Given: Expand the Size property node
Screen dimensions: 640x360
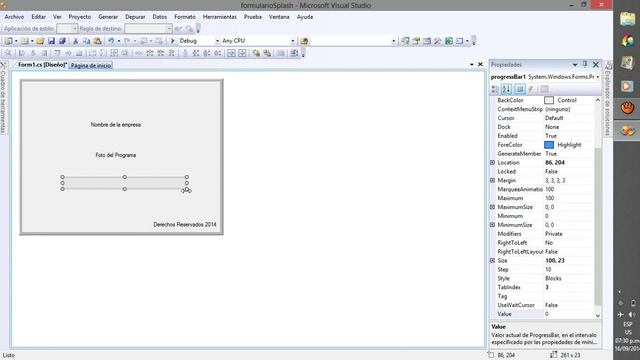Looking at the screenshot, I should pos(493,260).
